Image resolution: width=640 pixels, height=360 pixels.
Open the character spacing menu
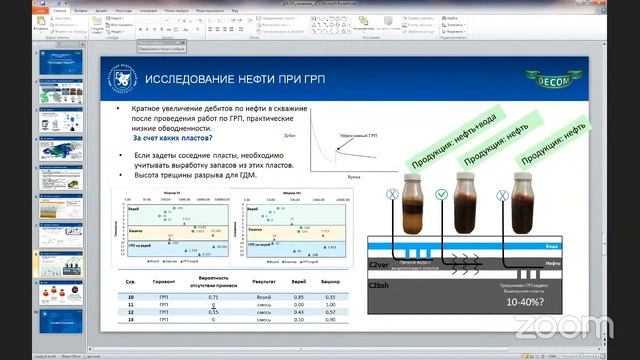click(x=177, y=29)
